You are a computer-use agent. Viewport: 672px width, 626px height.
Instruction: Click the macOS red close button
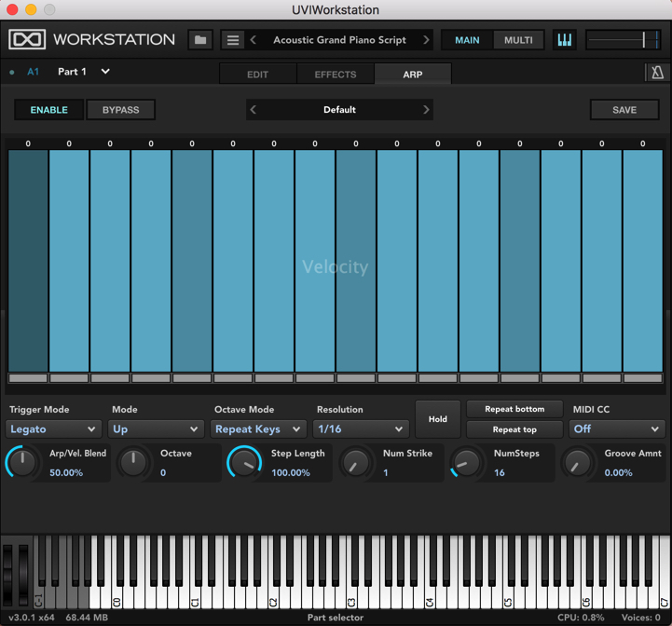click(12, 9)
